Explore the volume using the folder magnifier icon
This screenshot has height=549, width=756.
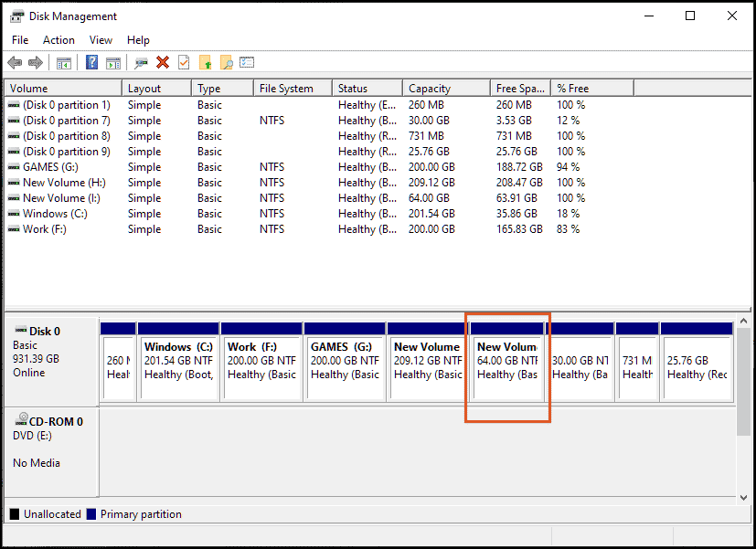pos(227,62)
